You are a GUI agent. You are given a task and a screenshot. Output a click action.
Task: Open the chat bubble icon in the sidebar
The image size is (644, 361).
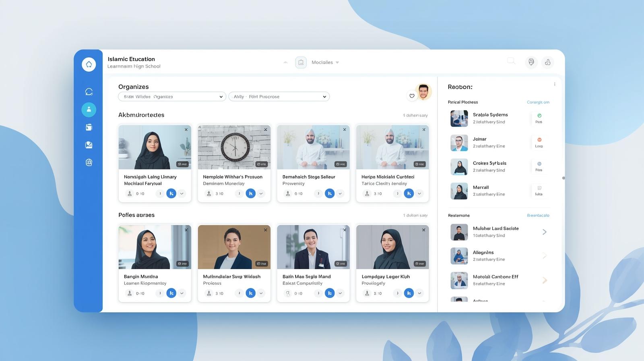pos(89,92)
